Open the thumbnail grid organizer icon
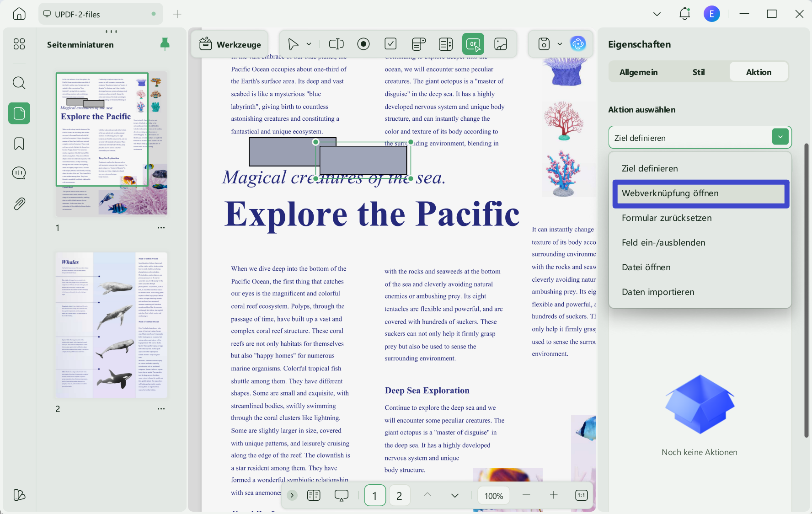The image size is (812, 514). [19, 44]
